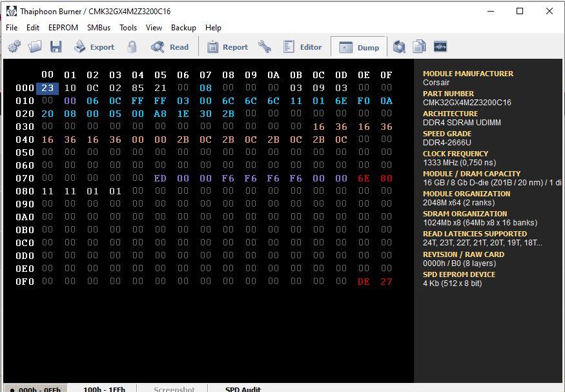Open the SMBus menu
Image resolution: width=565 pixels, height=392 pixels.
tap(99, 28)
